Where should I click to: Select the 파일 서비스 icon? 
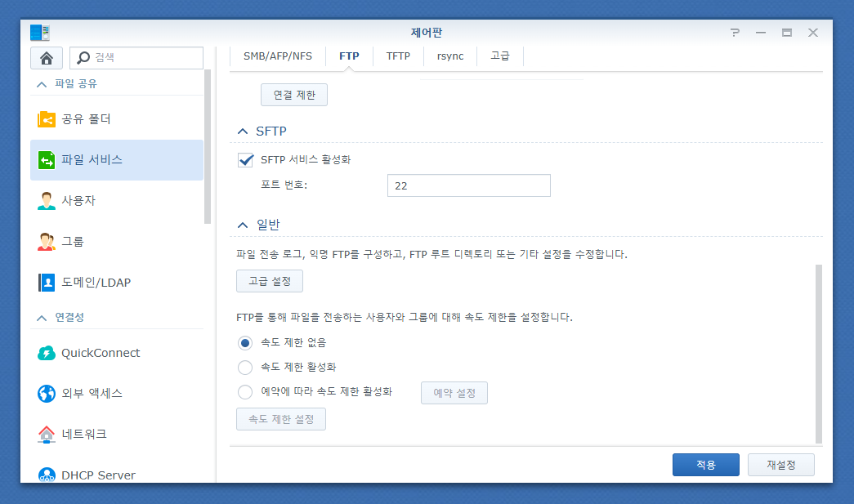[x=47, y=160]
